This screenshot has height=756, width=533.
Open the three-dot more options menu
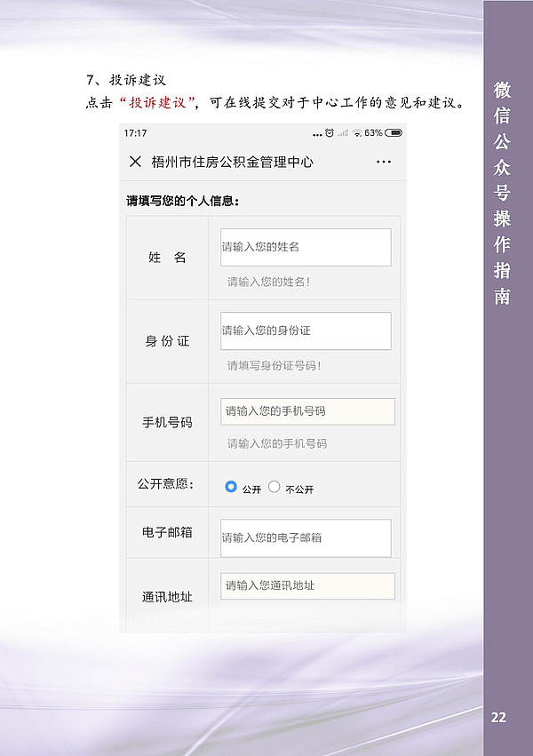(384, 162)
